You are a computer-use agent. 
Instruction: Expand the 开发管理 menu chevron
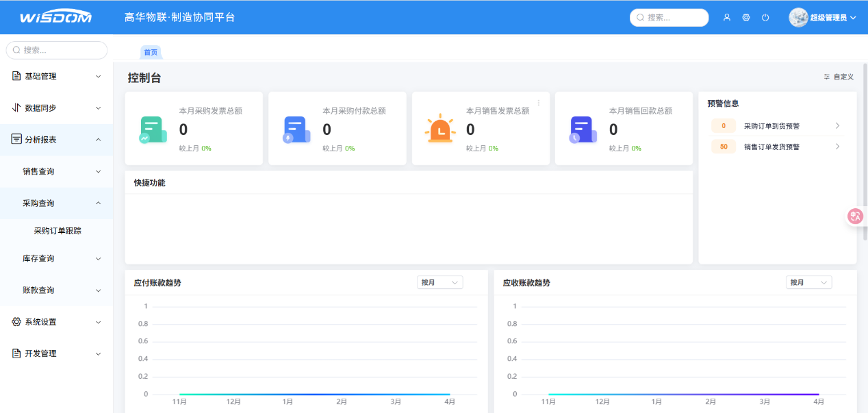coord(98,354)
